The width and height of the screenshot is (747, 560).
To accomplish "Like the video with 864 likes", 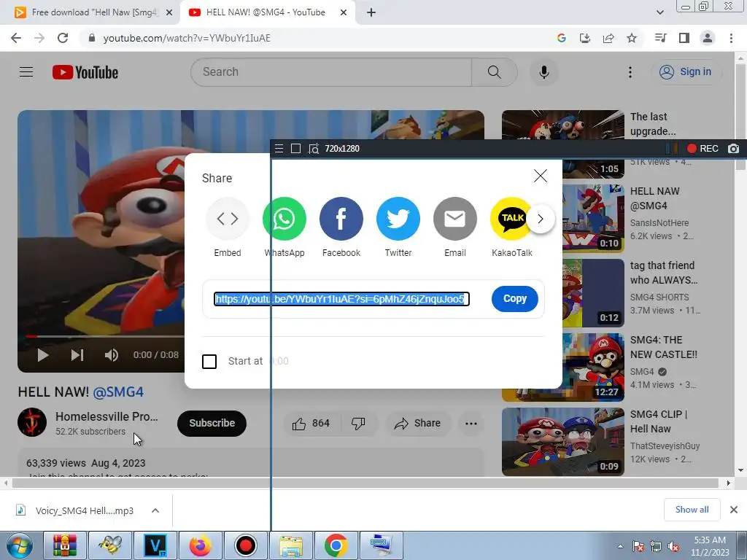I will [x=311, y=424].
